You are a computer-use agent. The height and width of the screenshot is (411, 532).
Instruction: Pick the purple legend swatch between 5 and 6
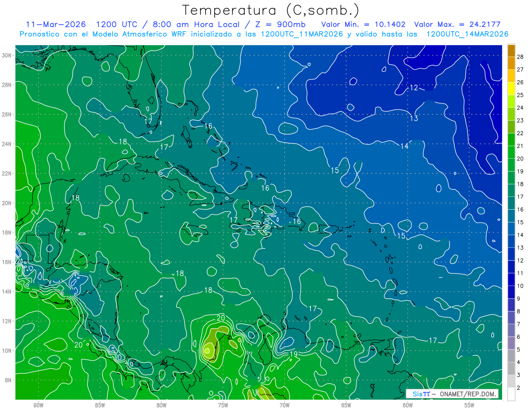click(511, 343)
